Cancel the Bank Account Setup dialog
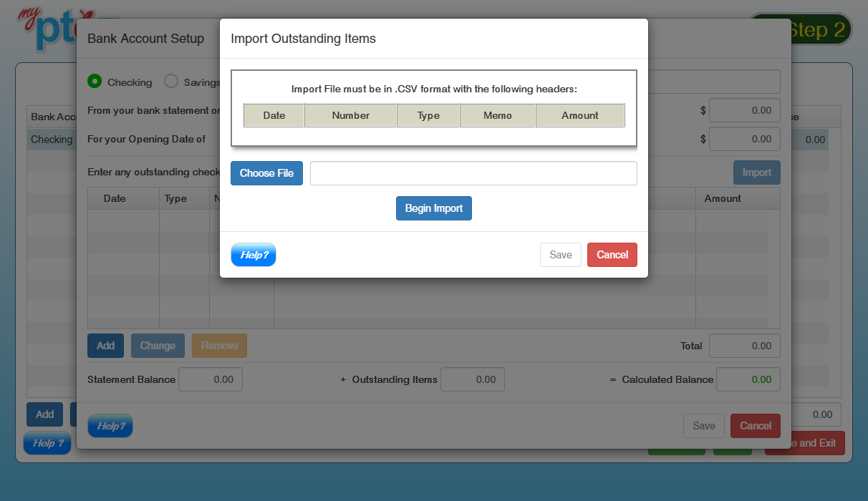 755,426
